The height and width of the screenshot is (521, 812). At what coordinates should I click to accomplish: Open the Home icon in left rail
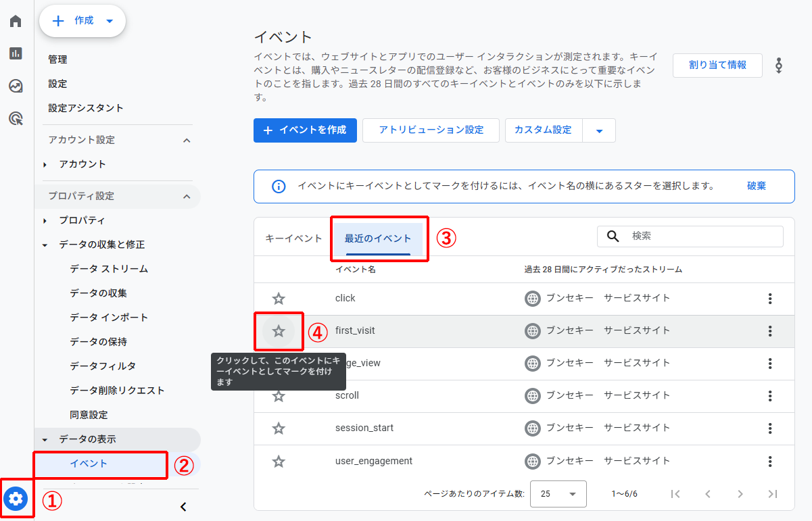(15, 20)
